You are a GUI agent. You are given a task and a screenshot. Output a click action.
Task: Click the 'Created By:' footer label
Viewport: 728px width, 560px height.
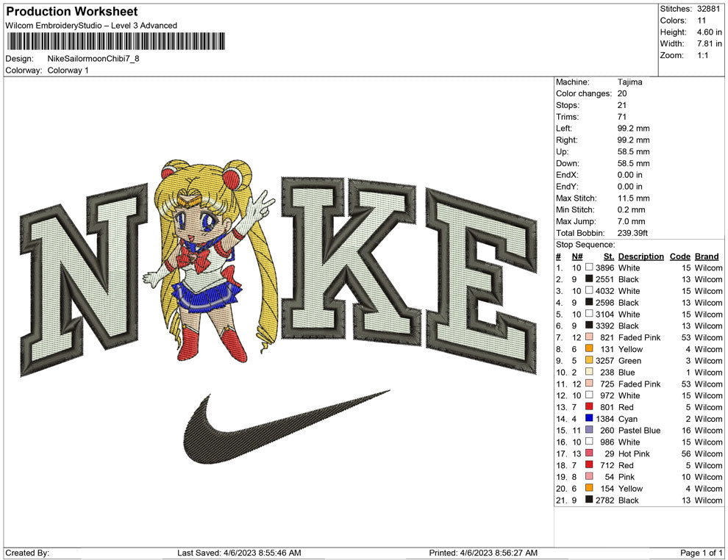click(x=27, y=553)
